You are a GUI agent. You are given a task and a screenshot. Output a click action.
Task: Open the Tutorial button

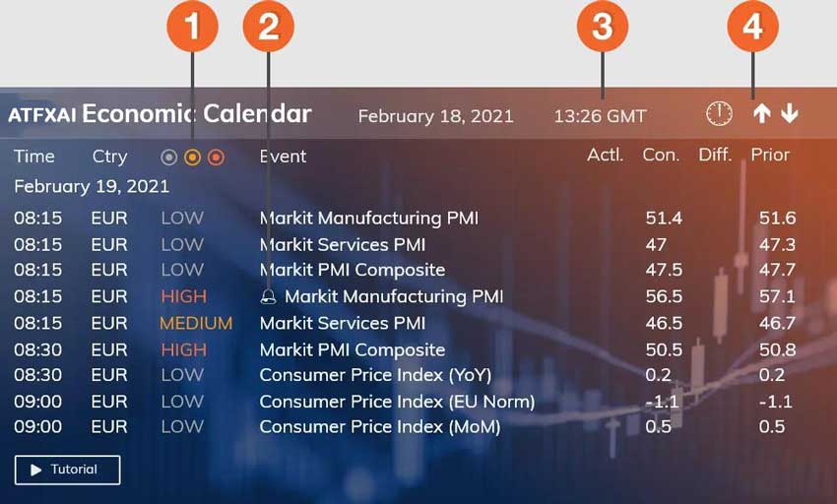point(68,471)
